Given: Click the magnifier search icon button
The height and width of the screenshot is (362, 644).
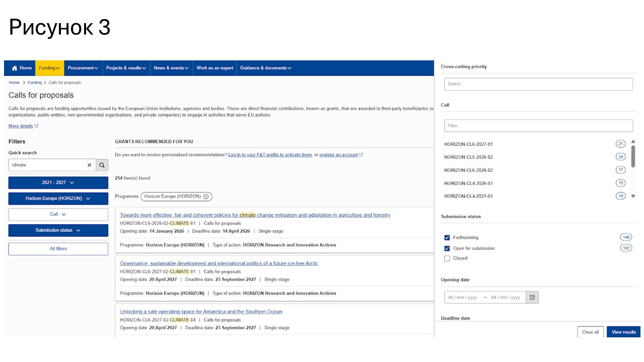Looking at the screenshot, I should (x=102, y=165).
